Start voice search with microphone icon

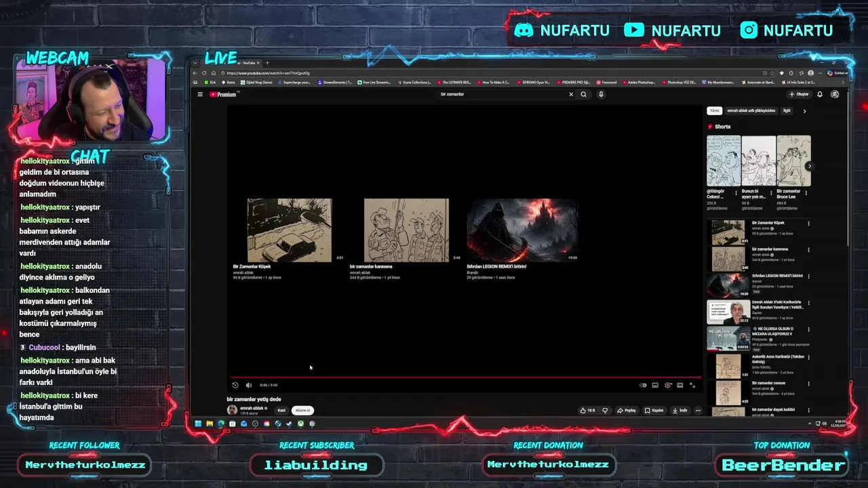coord(601,94)
